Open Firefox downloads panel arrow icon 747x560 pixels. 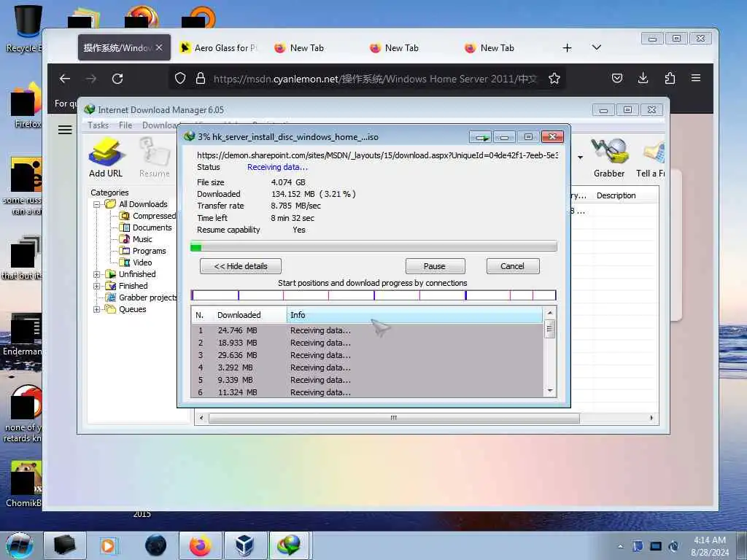[643, 78]
